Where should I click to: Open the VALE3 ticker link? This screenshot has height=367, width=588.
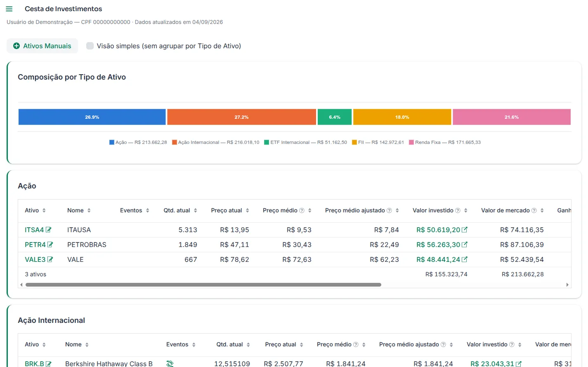pos(35,259)
